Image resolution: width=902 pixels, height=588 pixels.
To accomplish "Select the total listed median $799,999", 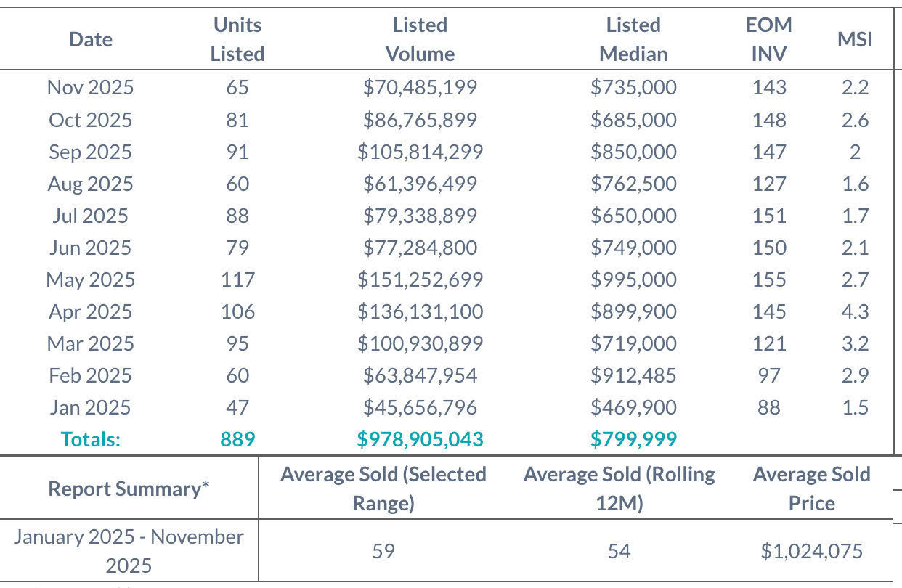I will pos(633,439).
